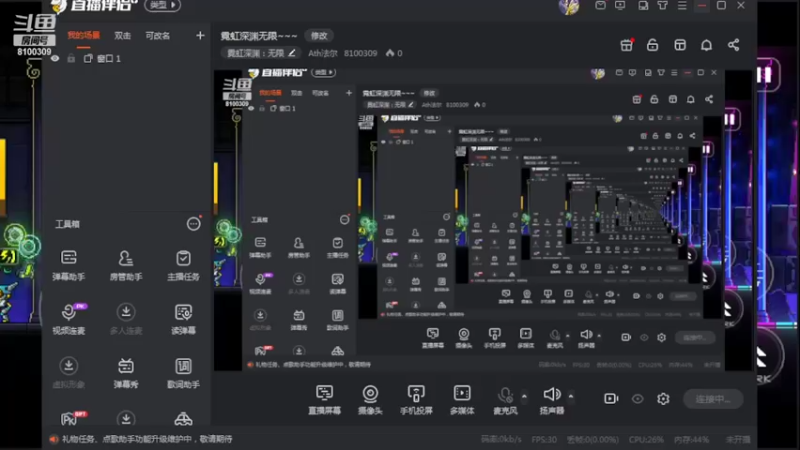
Task: Click the 丢帧:0(0.00%) status readout
Action: click(x=592, y=439)
